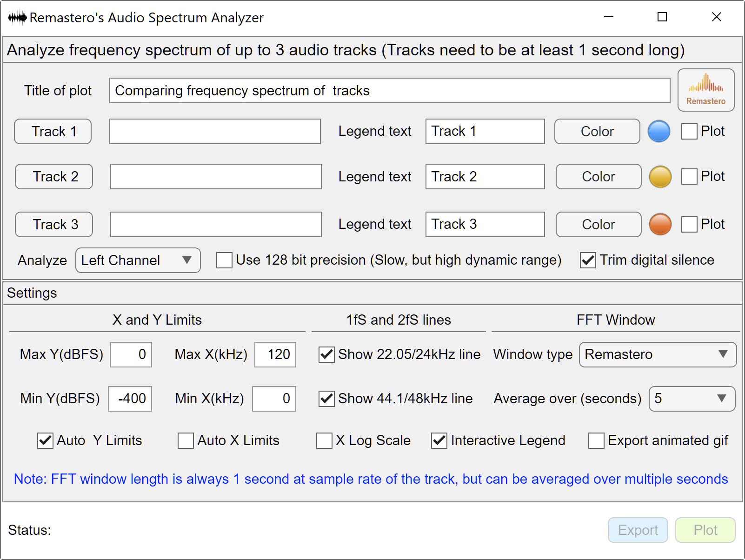The width and height of the screenshot is (745, 560).
Task: Minimize the Audio Spectrum Analyzer window
Action: tap(609, 17)
